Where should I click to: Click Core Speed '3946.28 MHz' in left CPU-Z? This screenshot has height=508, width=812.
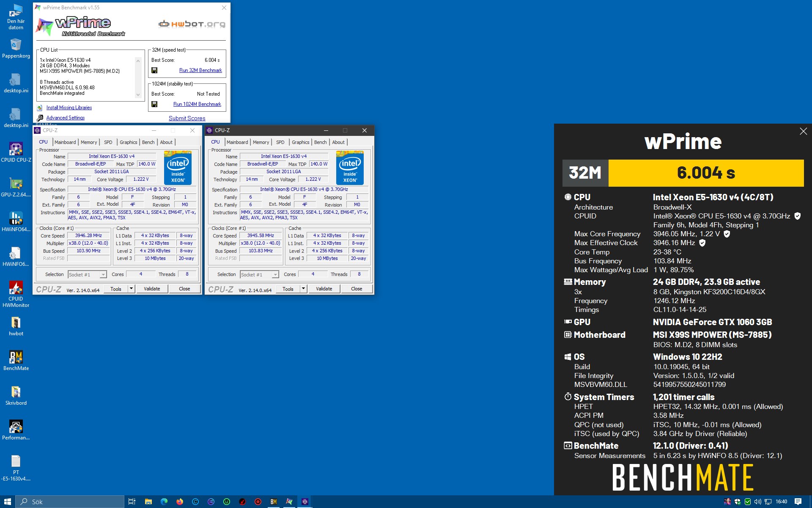88,235
